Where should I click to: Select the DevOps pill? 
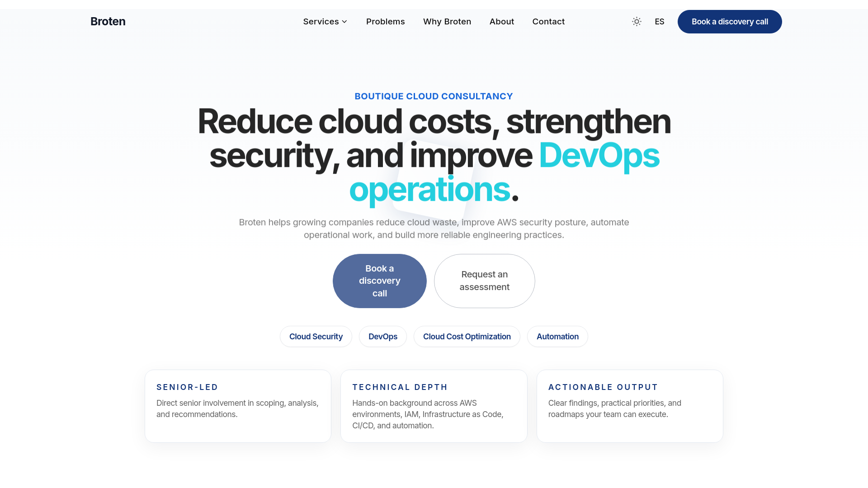tap(383, 337)
